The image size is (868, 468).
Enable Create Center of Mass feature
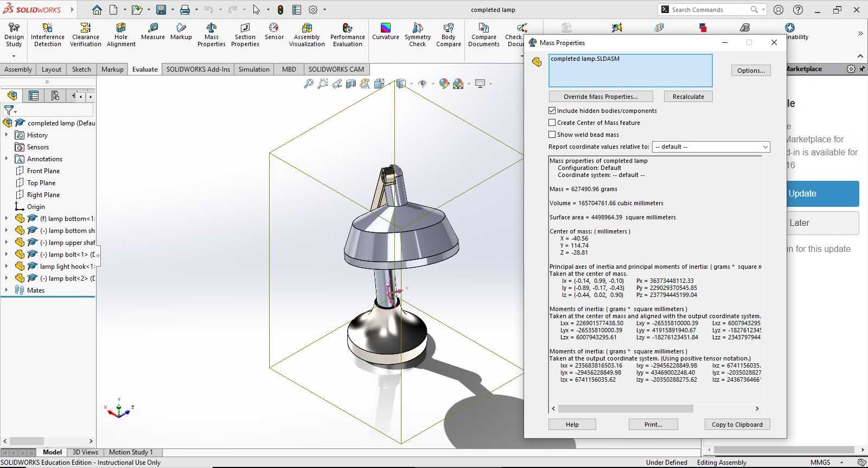pos(552,123)
